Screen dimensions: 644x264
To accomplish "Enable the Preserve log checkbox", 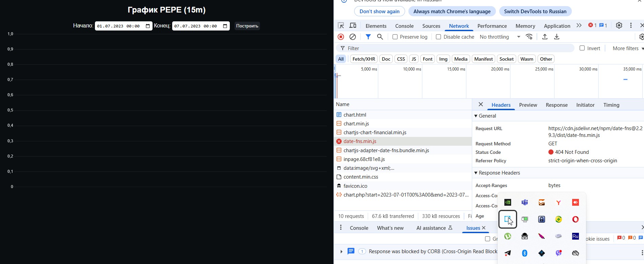I will (x=395, y=37).
